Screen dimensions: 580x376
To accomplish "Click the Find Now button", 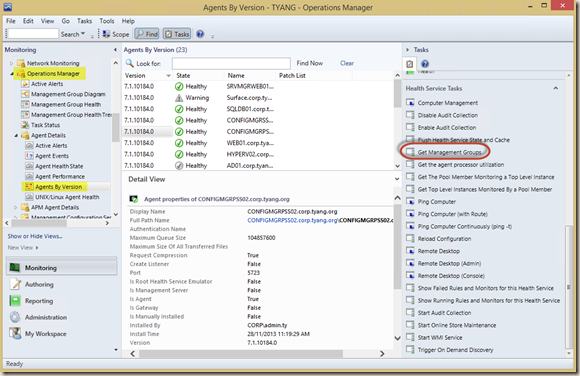I will 310,63.
